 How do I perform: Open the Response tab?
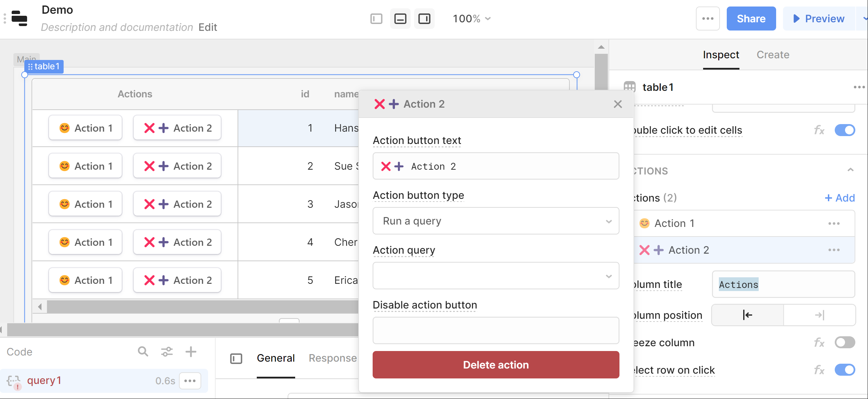pos(332,358)
